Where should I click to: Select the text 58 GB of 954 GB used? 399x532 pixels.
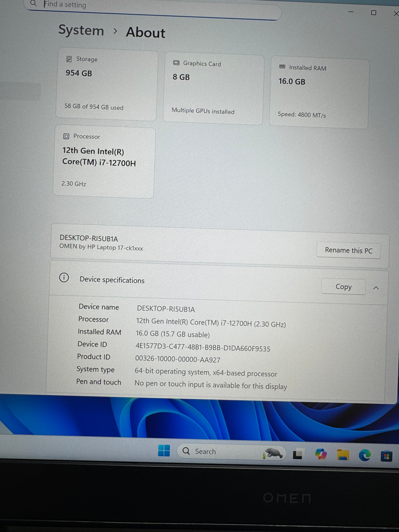click(x=94, y=107)
